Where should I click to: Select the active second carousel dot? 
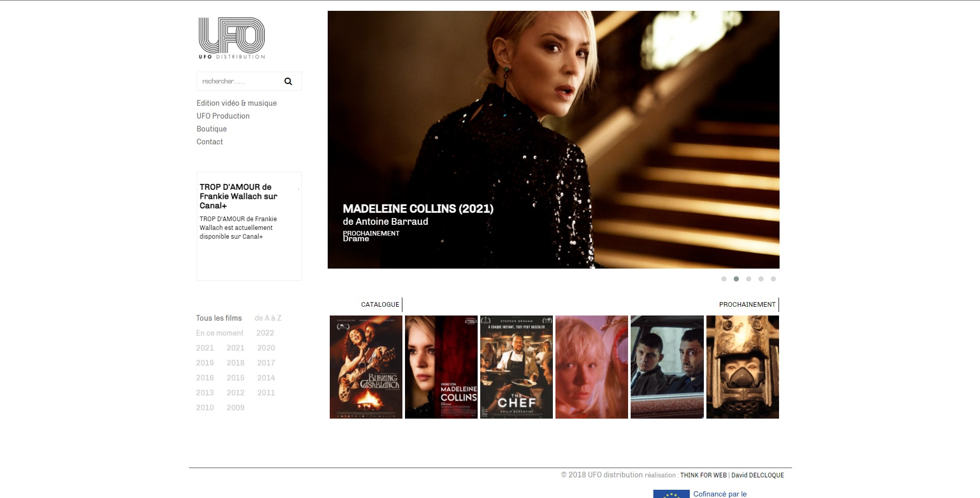(736, 279)
